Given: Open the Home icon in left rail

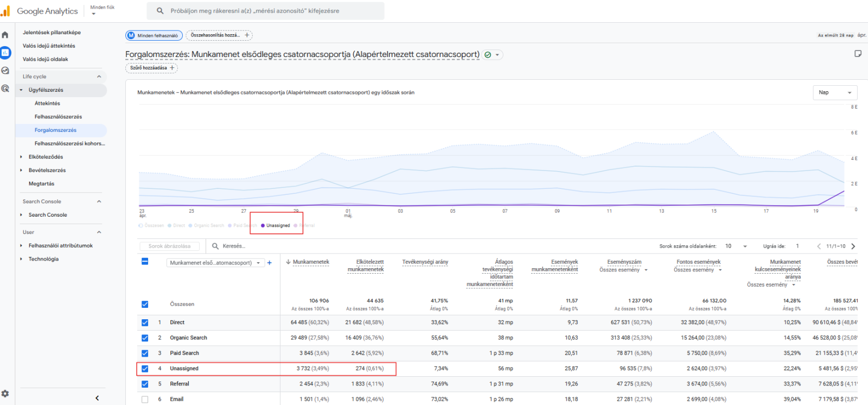Looking at the screenshot, I should coord(5,35).
